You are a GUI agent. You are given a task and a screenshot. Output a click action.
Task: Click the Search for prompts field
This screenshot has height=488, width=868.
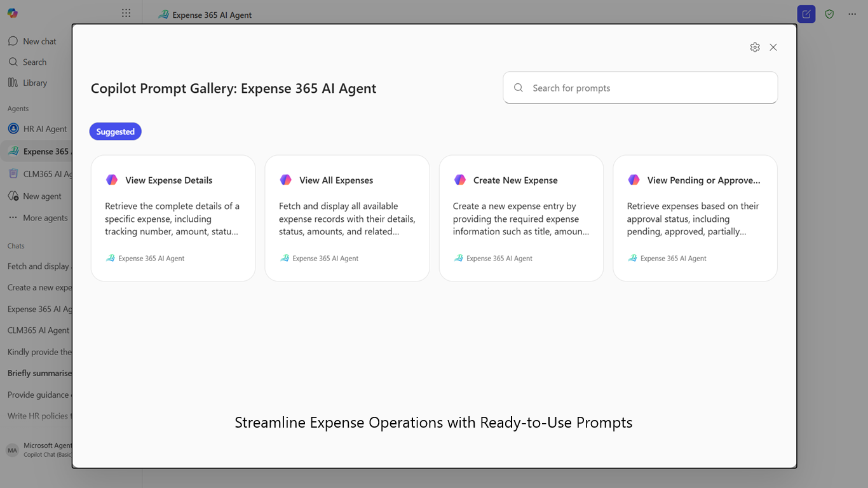[x=641, y=88]
